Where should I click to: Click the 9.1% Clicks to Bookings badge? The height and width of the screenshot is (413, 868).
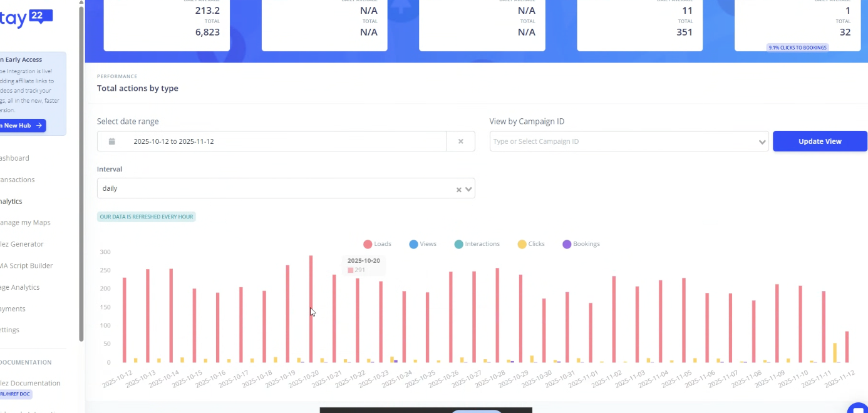(x=797, y=48)
